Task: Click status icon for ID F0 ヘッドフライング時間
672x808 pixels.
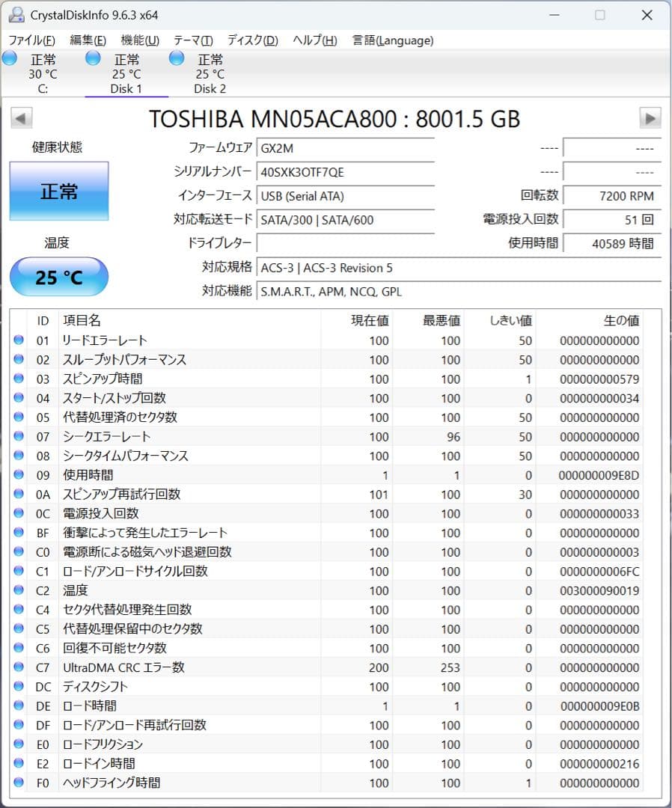Action: [x=19, y=783]
